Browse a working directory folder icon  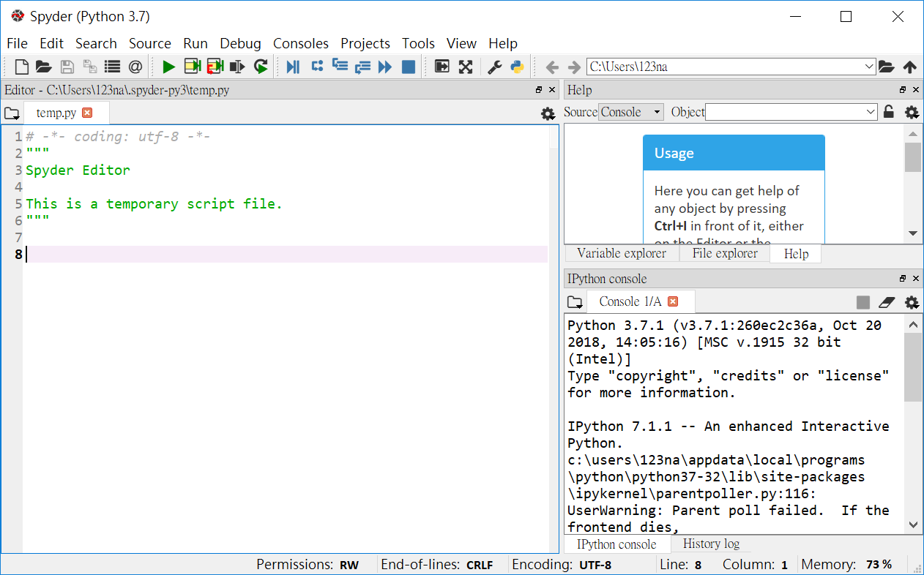(x=887, y=67)
